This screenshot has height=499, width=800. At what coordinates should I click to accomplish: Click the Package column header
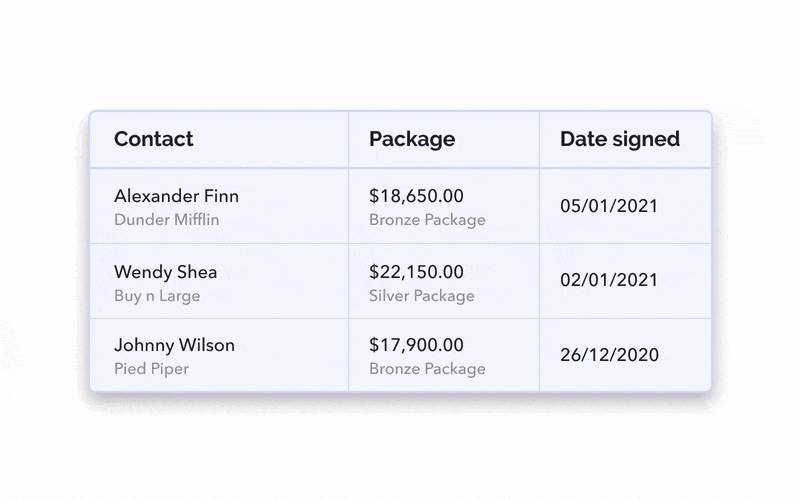[411, 139]
